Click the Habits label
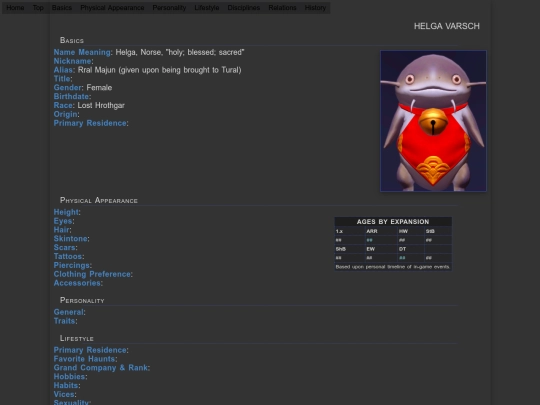Viewport: 540px width, 405px height. (66, 386)
